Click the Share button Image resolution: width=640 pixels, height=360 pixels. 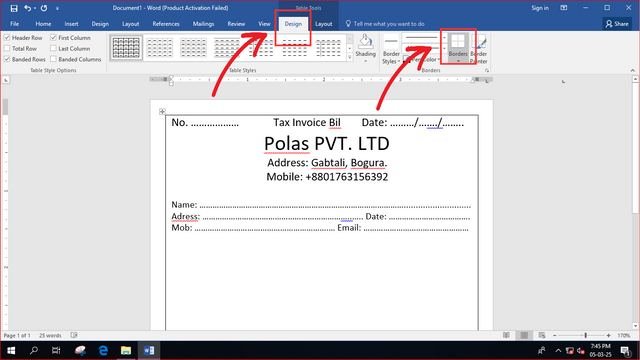pyautogui.click(x=617, y=24)
